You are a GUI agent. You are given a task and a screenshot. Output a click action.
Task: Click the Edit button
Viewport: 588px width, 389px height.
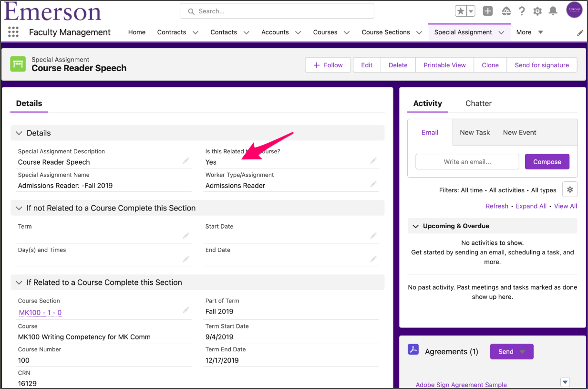tap(367, 65)
